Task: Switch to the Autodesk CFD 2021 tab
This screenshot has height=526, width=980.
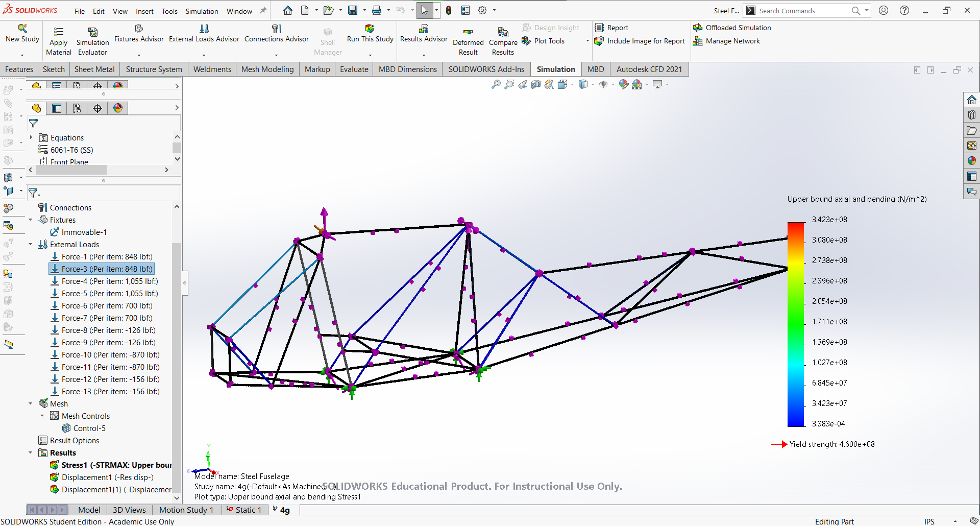Action: (x=649, y=69)
